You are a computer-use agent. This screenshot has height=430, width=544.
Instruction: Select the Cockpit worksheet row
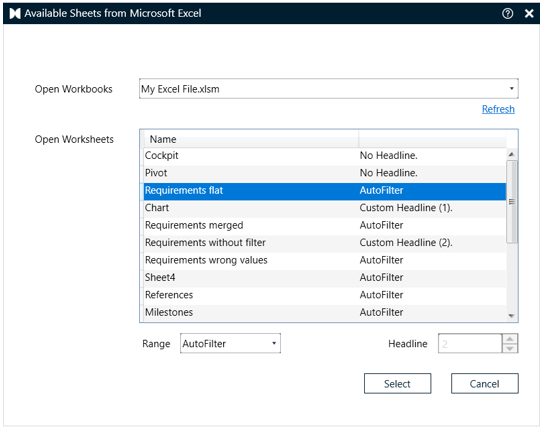click(325, 155)
